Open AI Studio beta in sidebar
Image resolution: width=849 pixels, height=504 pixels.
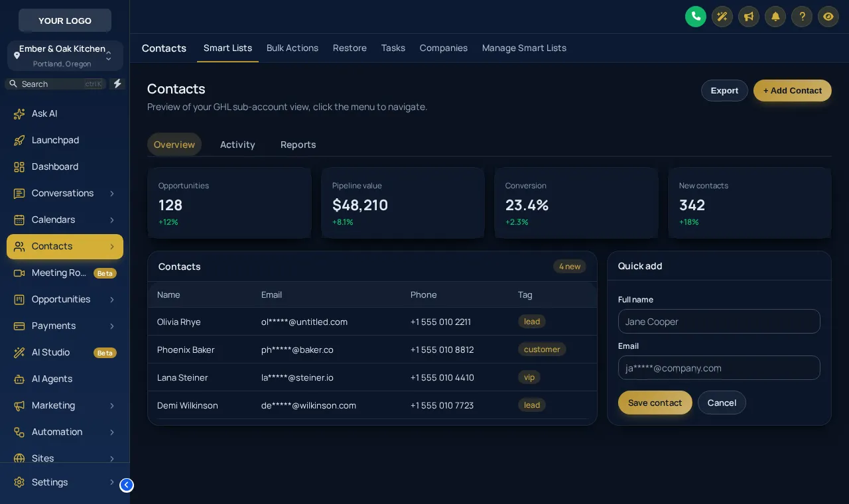point(65,352)
